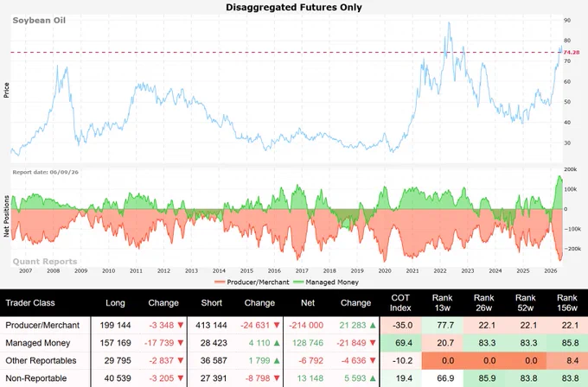Viewport: 588px width, 387px height.
Task: Click Net value 128 746
Action: click(308, 343)
